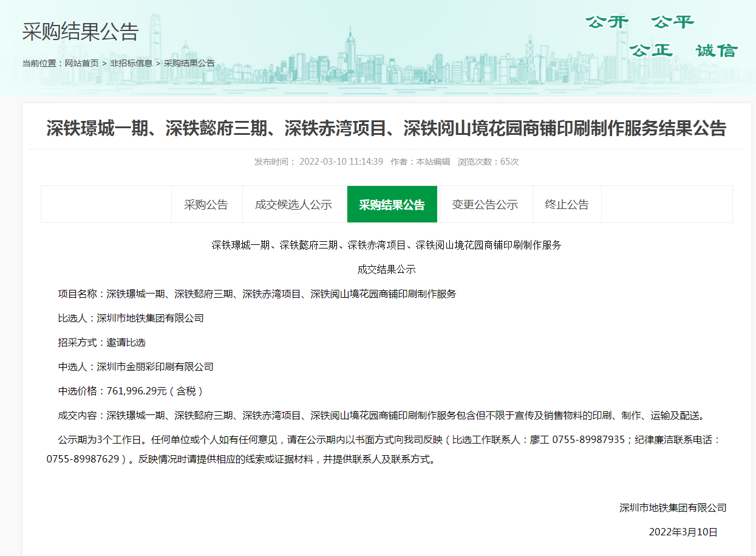Click the 采购结果公告 breadcrumb link
This screenshot has height=556, width=756.
pos(189,63)
